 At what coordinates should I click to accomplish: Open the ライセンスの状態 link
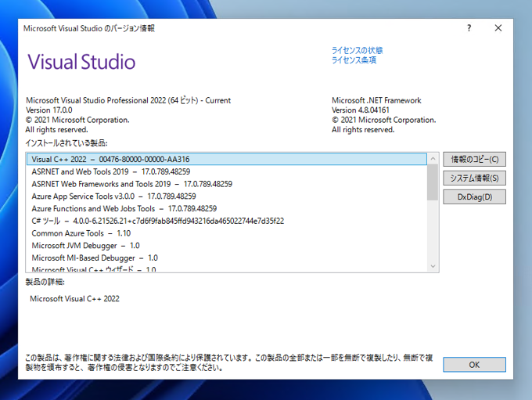click(357, 51)
